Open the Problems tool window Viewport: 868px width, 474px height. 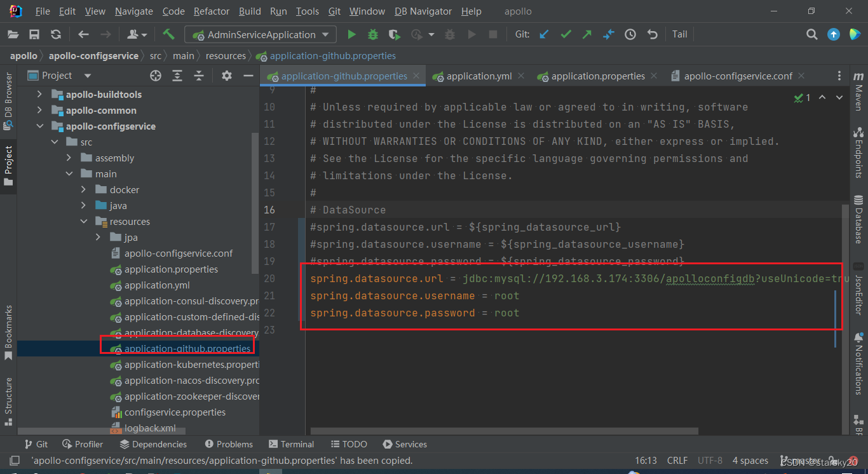[x=229, y=444]
